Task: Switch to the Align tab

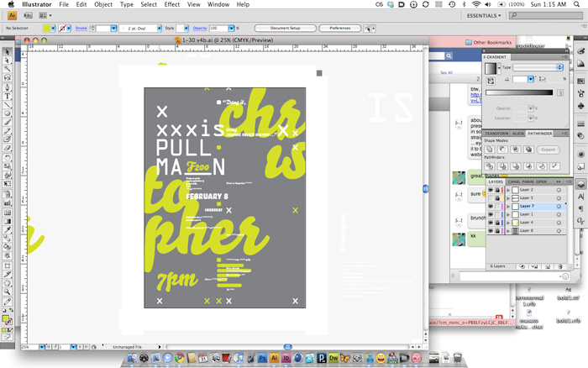Action: 518,134
